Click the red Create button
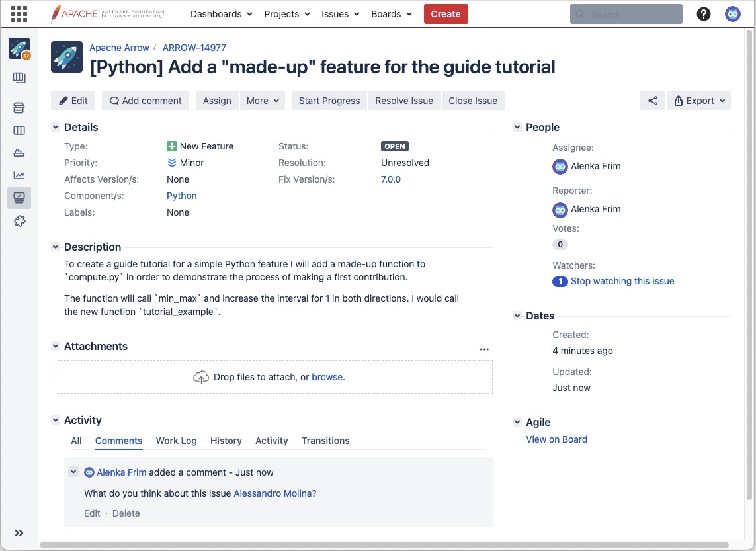The height and width of the screenshot is (551, 756). (x=446, y=14)
